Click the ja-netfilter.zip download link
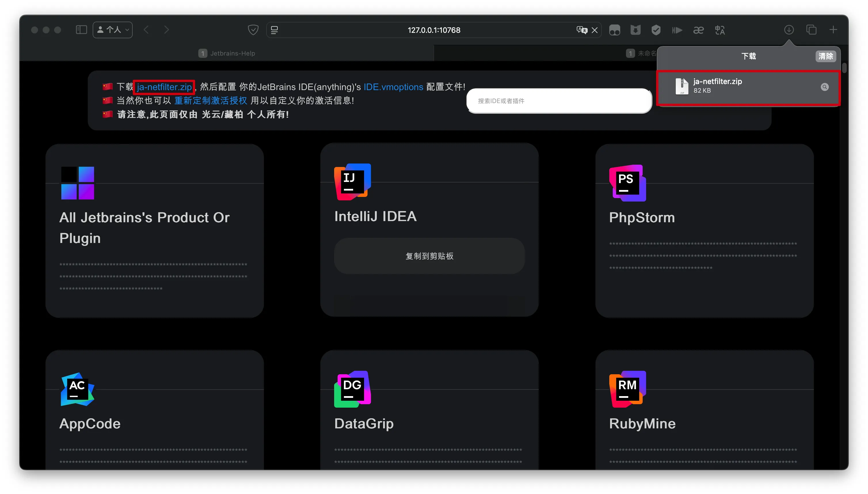868x494 pixels. (x=164, y=87)
